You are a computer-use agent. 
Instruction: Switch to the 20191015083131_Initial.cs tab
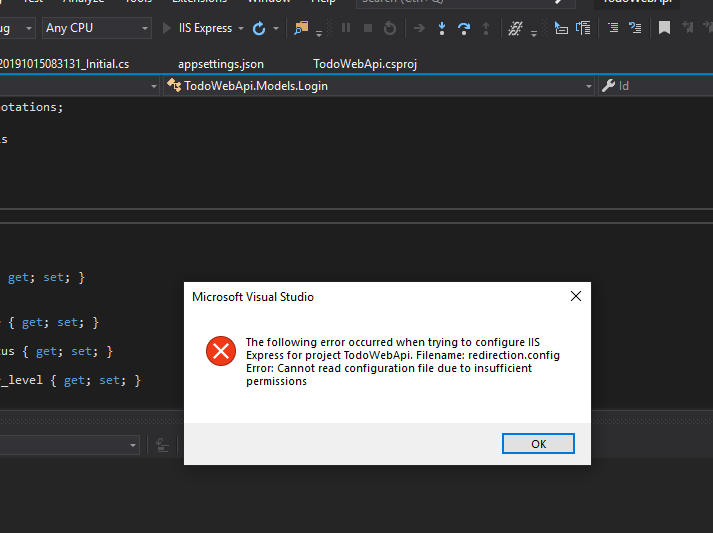[x=64, y=64]
